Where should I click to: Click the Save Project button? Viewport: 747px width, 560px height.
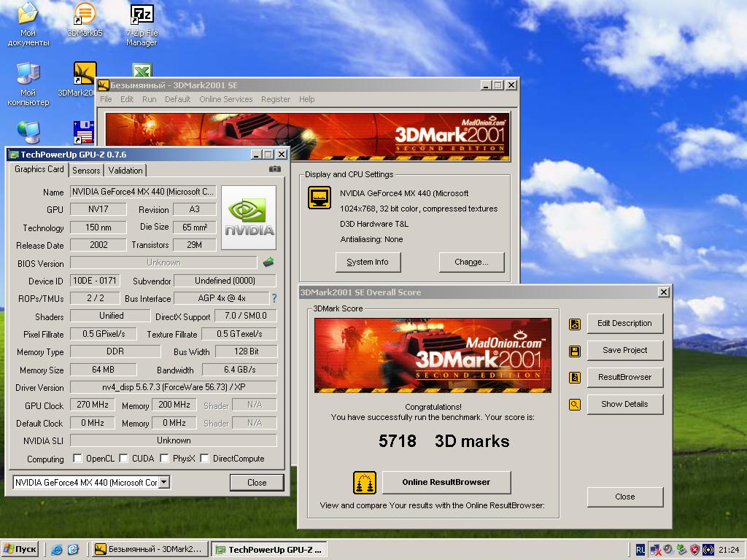click(624, 351)
